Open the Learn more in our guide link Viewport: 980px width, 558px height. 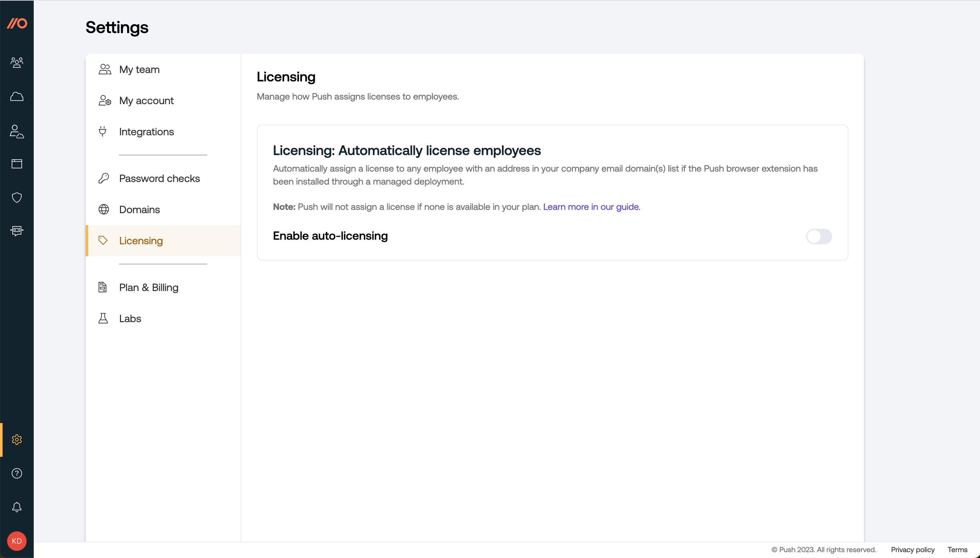(x=591, y=207)
